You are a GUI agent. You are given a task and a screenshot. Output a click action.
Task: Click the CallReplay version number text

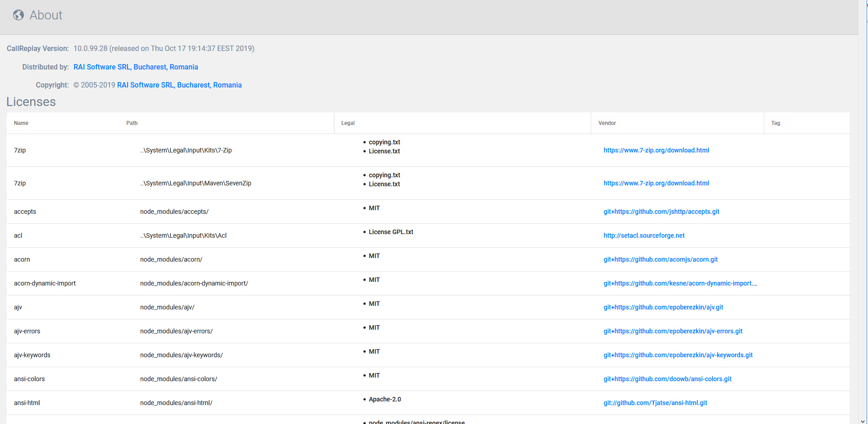[x=164, y=48]
